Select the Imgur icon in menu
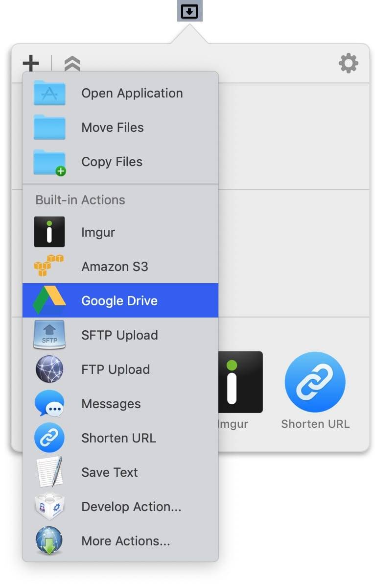The height and width of the screenshot is (588, 375). (49, 232)
